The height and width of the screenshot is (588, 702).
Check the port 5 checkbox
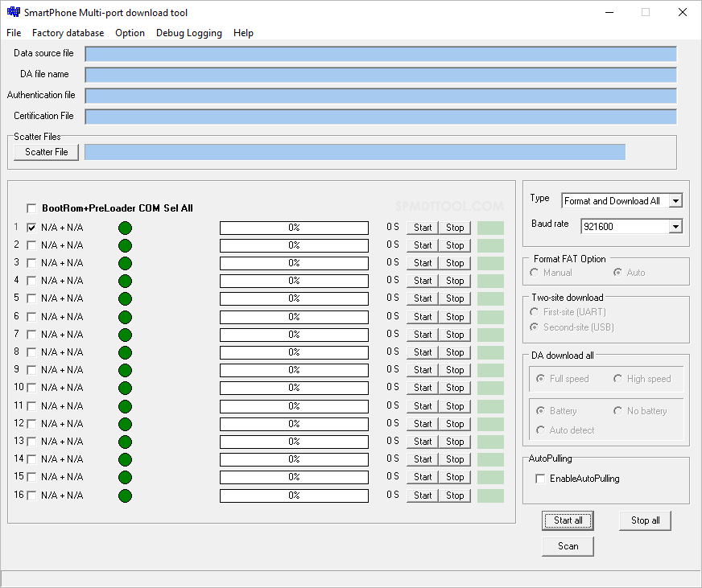[31, 298]
